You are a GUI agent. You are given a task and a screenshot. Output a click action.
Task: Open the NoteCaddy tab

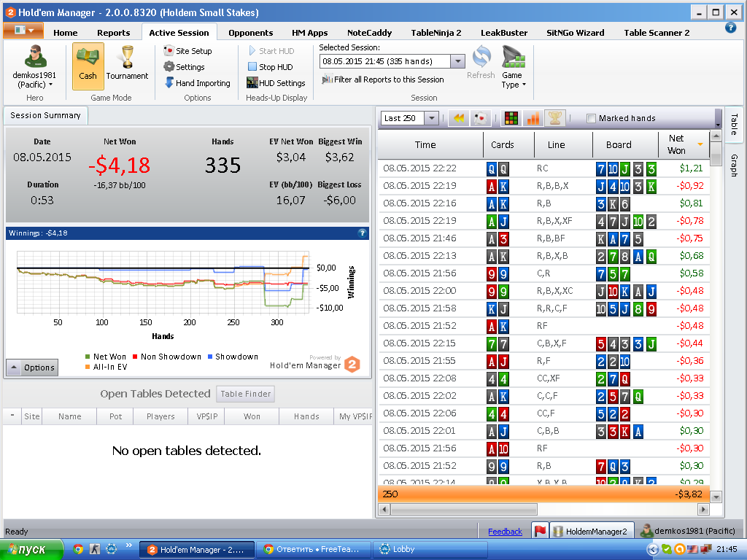[x=369, y=32]
